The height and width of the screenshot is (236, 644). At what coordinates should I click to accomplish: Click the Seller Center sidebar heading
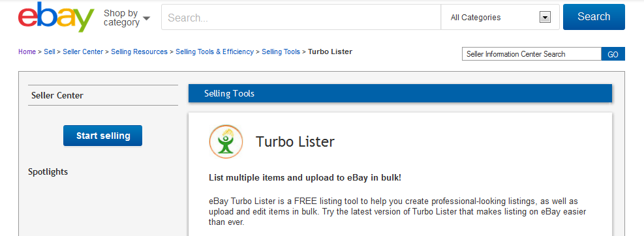click(57, 95)
